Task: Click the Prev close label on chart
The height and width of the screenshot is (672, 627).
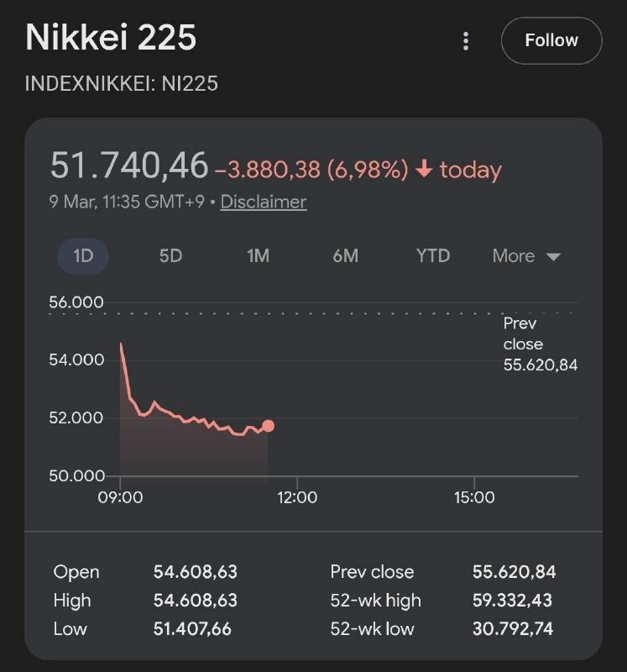Action: [523, 333]
